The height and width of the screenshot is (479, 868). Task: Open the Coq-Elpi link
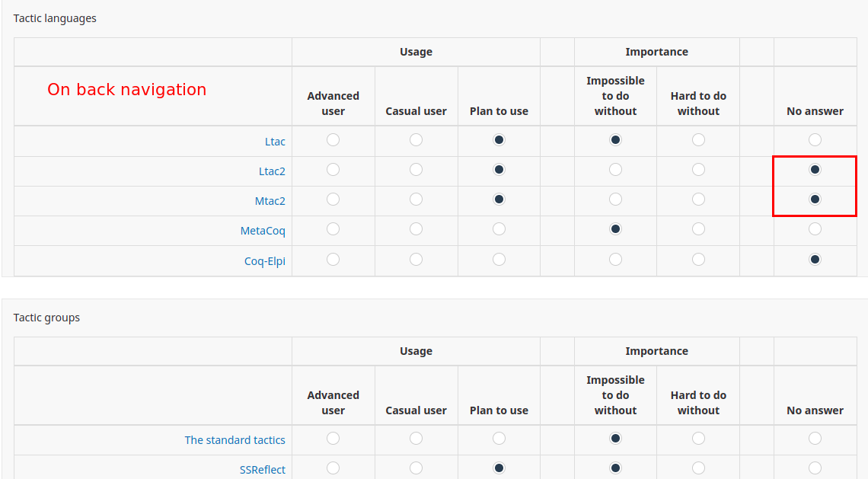[264, 261]
